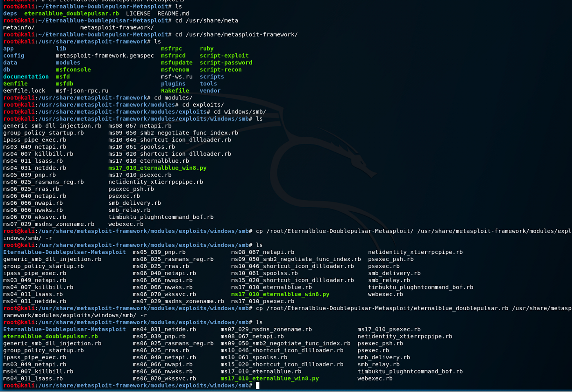572x392 pixels.
Task: Click the Gemfile entry in the listing
Action: click(x=15, y=83)
